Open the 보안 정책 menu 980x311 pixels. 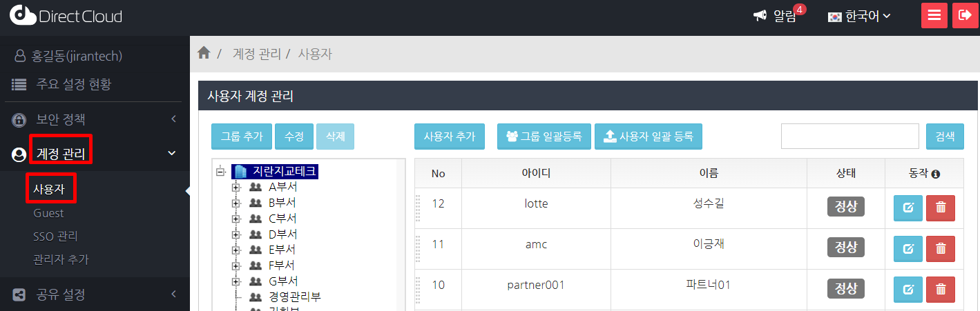tap(61, 120)
